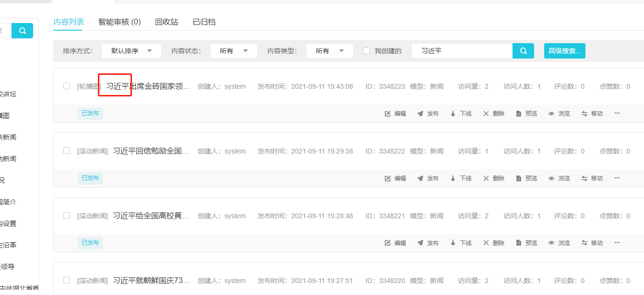Preview item ID 3348222

pyautogui.click(x=526, y=178)
